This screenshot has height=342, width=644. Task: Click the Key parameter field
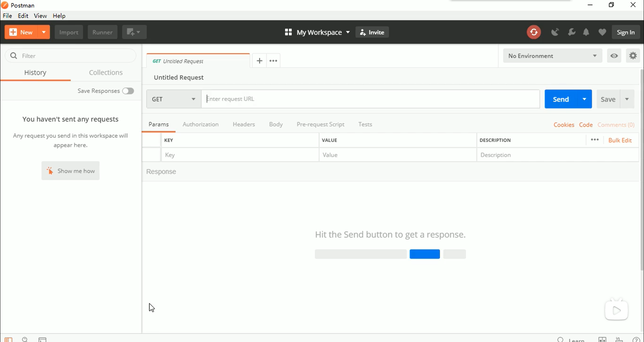[x=240, y=155]
